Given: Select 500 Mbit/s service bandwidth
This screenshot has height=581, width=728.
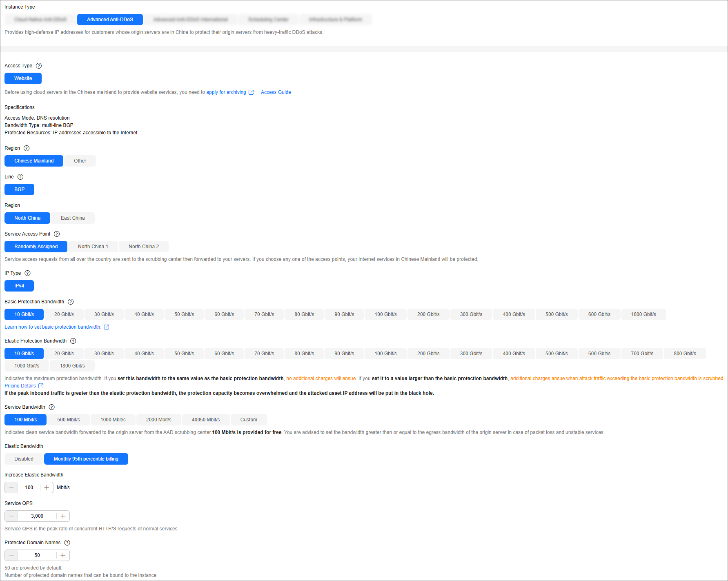Looking at the screenshot, I should coord(69,420).
